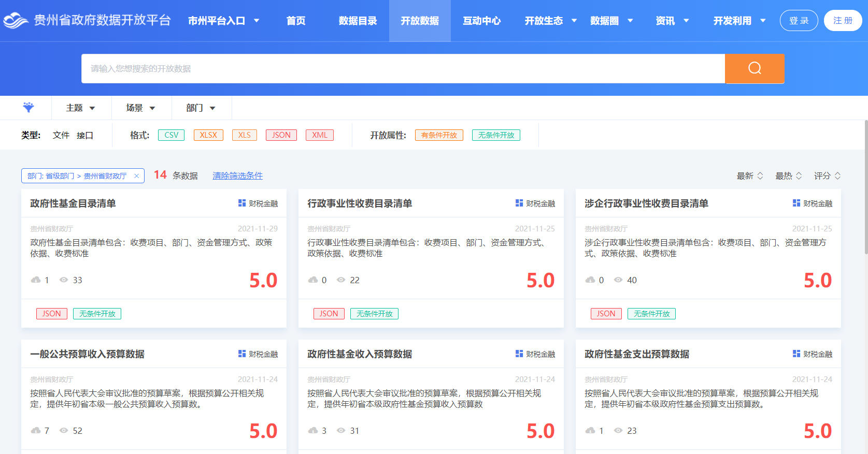
Task: Click the 清除筛选条件 link
Action: pos(237,176)
